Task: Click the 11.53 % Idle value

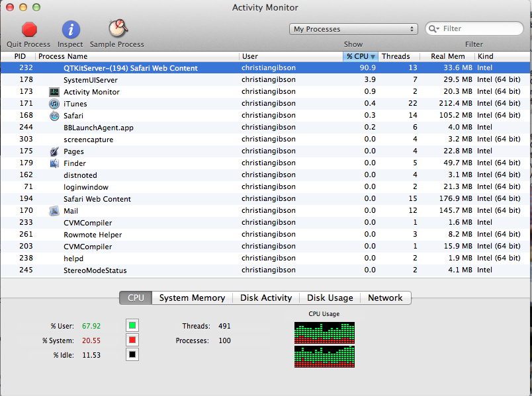Action: [x=91, y=355]
